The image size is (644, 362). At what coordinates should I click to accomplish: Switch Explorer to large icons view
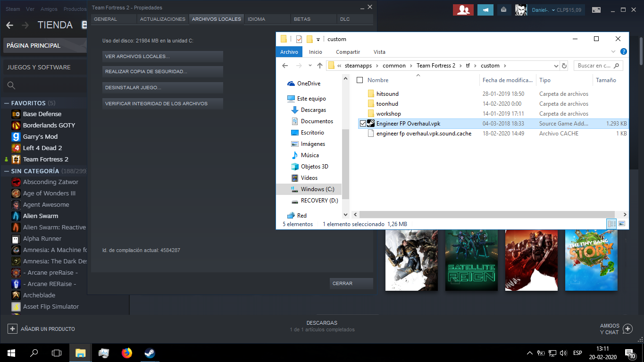pos(621,224)
